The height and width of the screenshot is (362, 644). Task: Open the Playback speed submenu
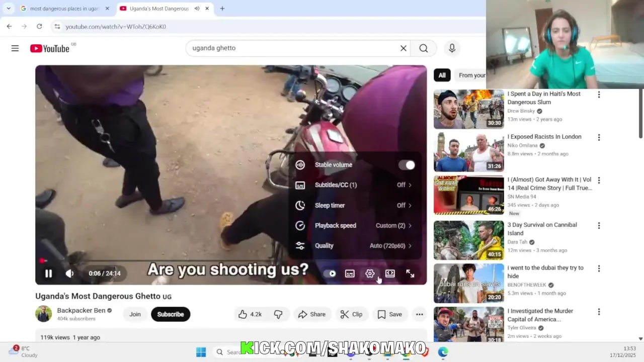click(355, 225)
